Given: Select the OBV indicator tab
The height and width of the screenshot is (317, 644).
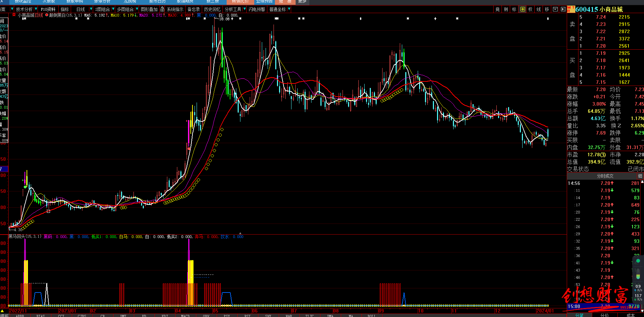Looking at the screenshot, I should coord(206,315).
